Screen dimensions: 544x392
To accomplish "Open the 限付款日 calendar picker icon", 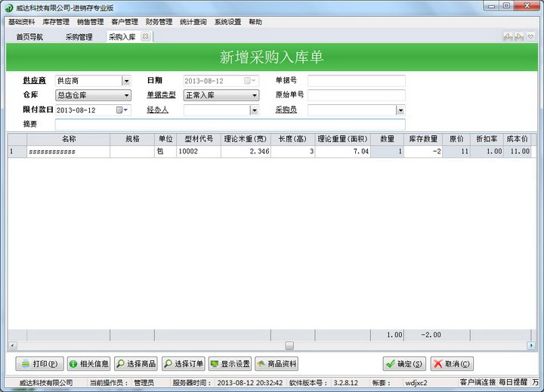I will pos(122,110).
